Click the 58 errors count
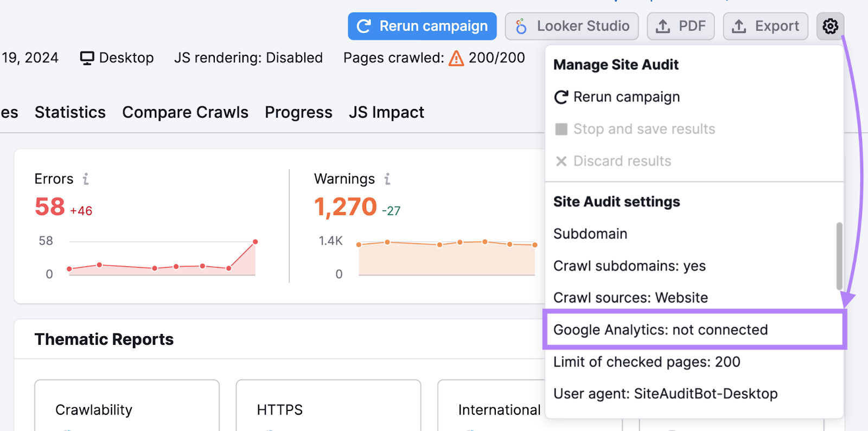Screen dimensions: 868x431 [x=49, y=207]
